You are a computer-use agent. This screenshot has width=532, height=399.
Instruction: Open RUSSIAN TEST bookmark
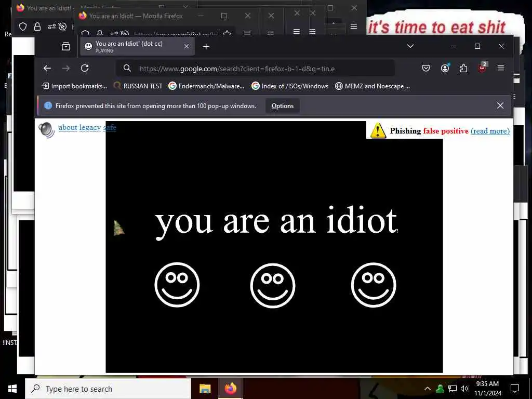(138, 86)
